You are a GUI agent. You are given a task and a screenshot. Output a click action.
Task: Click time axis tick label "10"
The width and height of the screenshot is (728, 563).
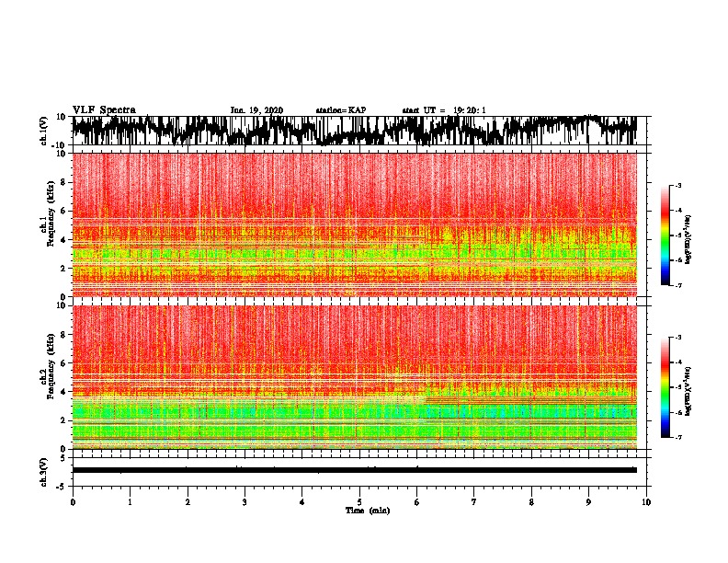pyautogui.click(x=646, y=502)
